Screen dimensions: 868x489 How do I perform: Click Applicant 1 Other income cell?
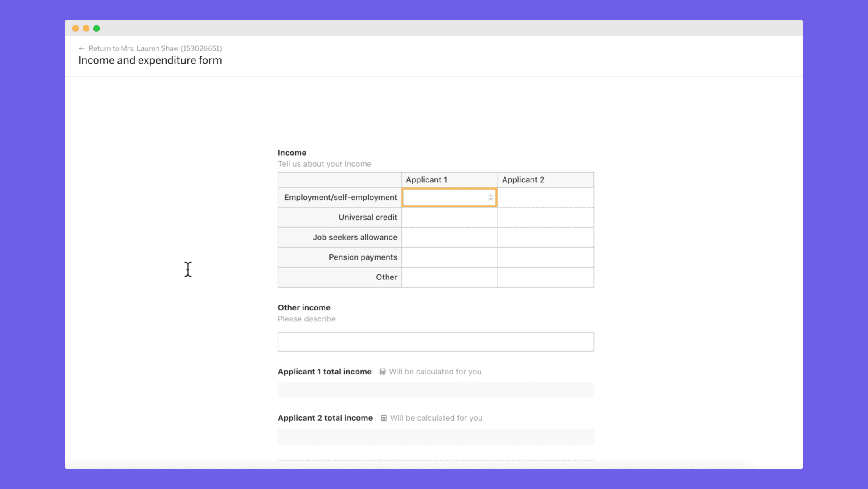(449, 277)
